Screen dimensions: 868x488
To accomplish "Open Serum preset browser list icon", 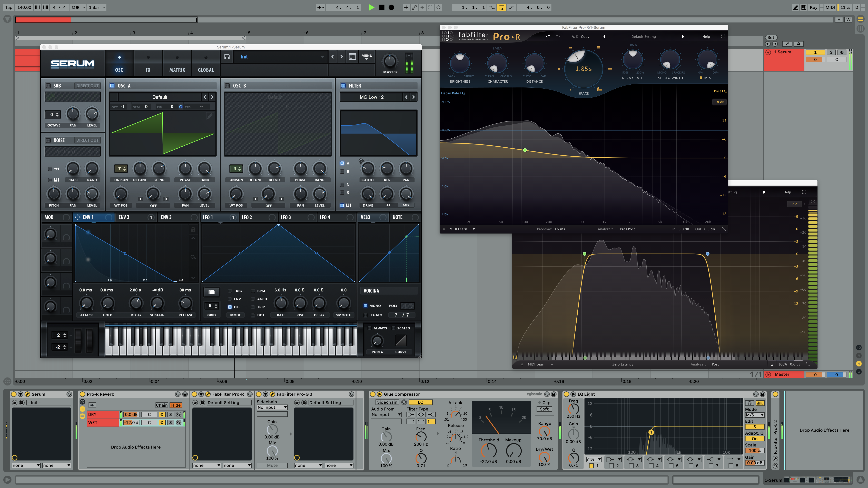I will (x=352, y=57).
